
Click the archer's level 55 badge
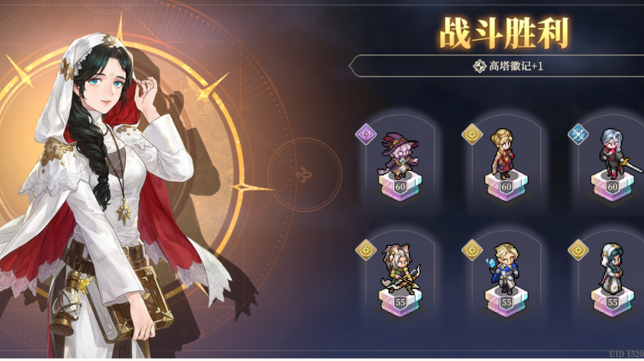pos(400,303)
